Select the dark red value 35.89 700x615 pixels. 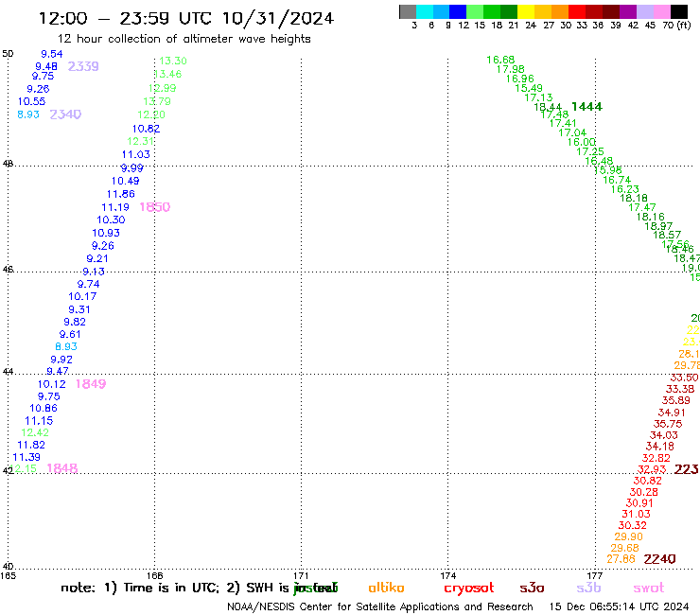coord(676,400)
